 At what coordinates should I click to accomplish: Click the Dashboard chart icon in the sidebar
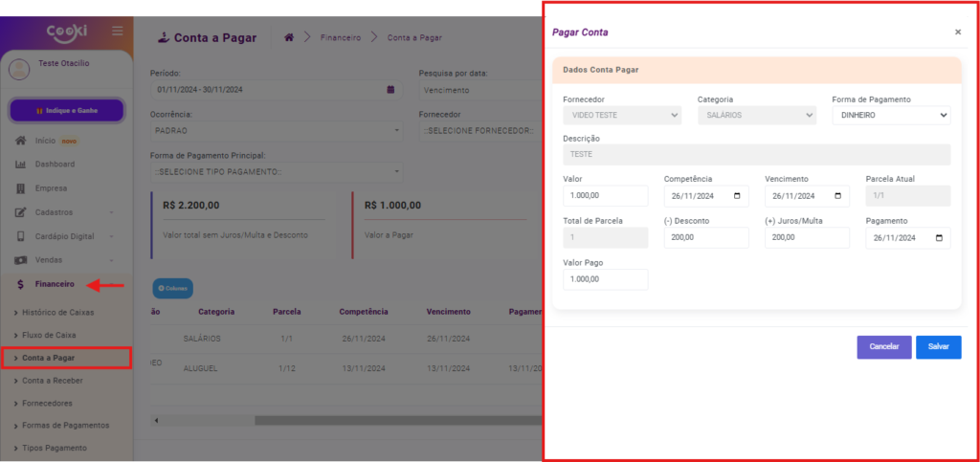tap(20, 165)
